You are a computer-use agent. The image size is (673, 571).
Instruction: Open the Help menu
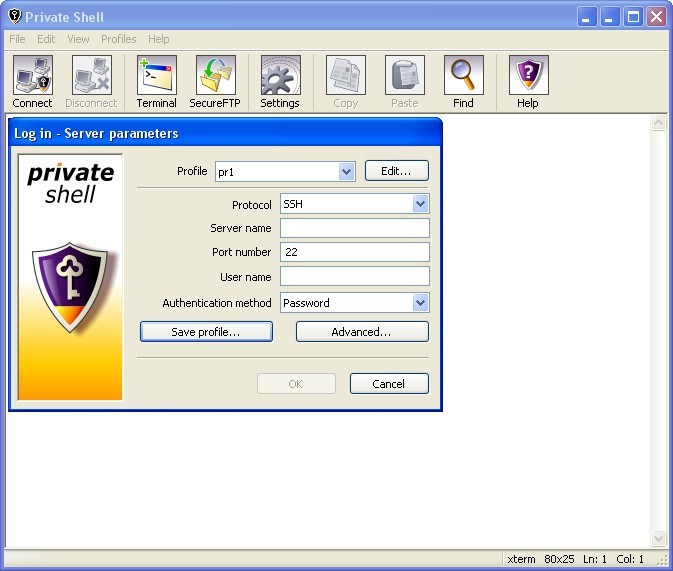pyautogui.click(x=158, y=39)
